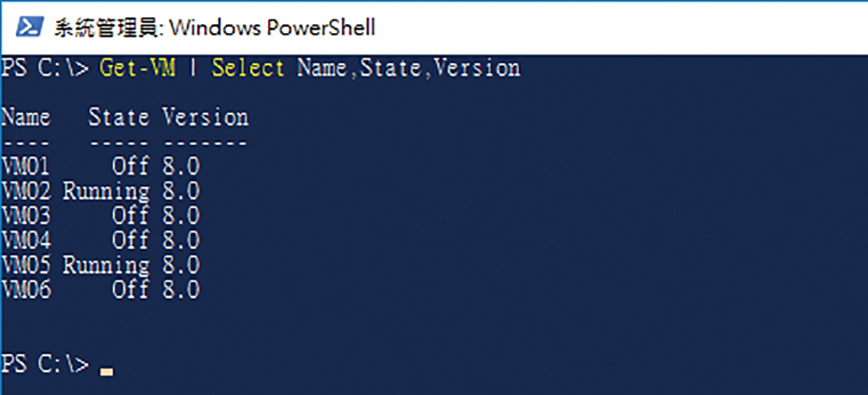Screen dimensions: 868x395
Task: Click the VM02 row name
Action: pos(25,191)
